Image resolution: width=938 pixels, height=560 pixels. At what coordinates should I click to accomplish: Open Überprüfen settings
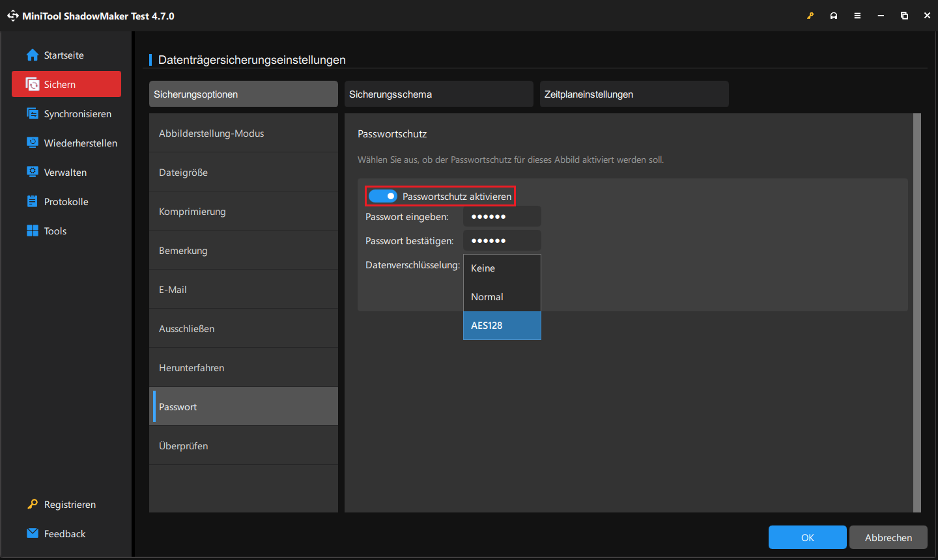tap(244, 445)
